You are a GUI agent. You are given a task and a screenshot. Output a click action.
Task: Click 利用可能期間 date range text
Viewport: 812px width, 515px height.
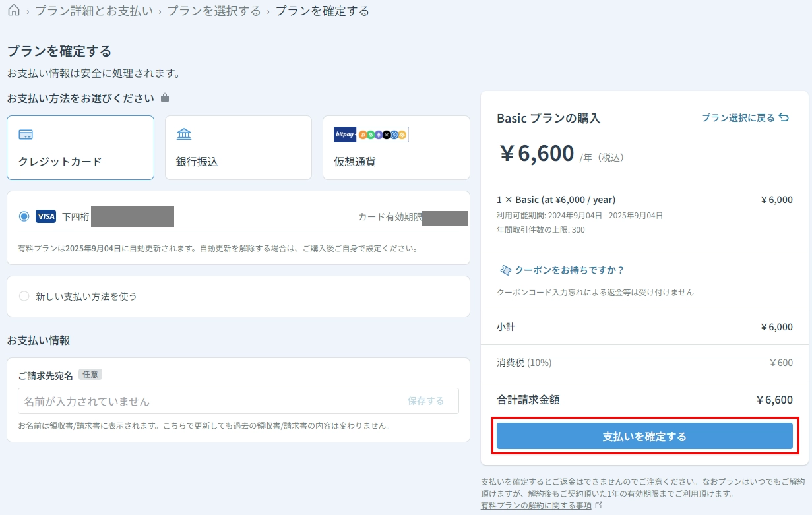(x=580, y=216)
